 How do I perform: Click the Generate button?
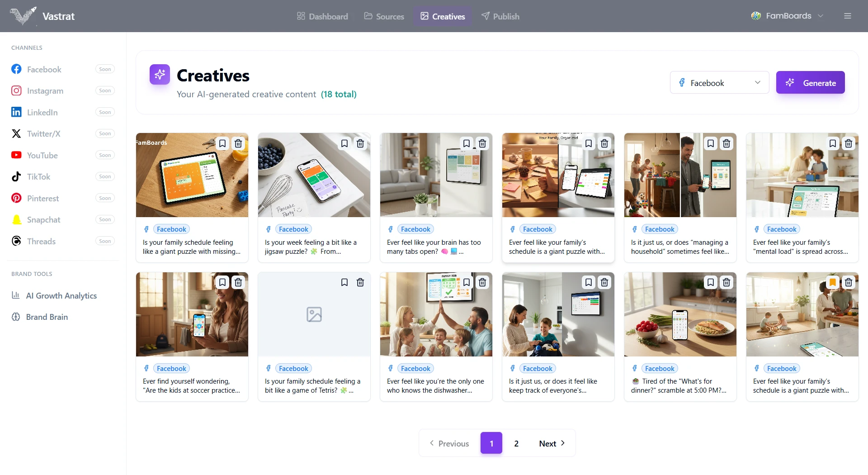[x=810, y=83]
